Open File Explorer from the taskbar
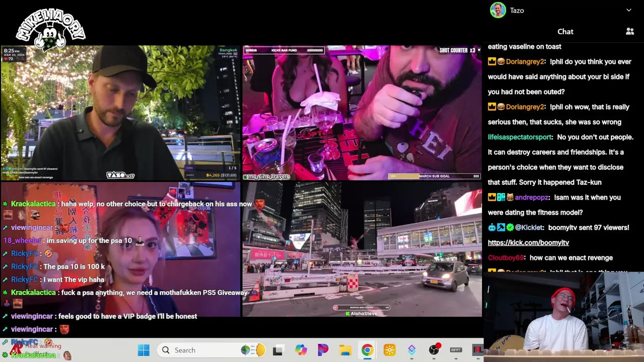This screenshot has height=362, width=644. pos(345,350)
